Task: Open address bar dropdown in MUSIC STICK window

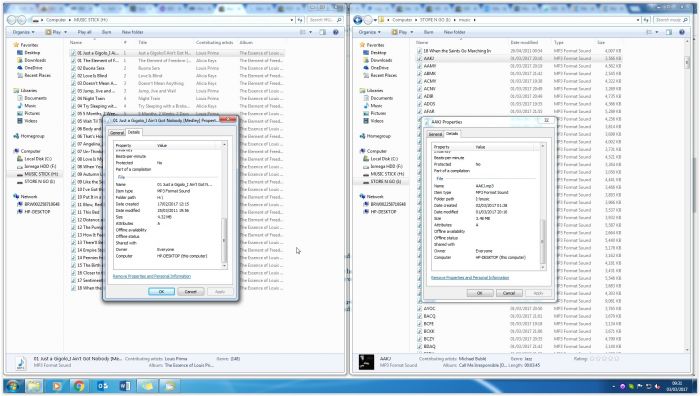Action: pos(292,20)
